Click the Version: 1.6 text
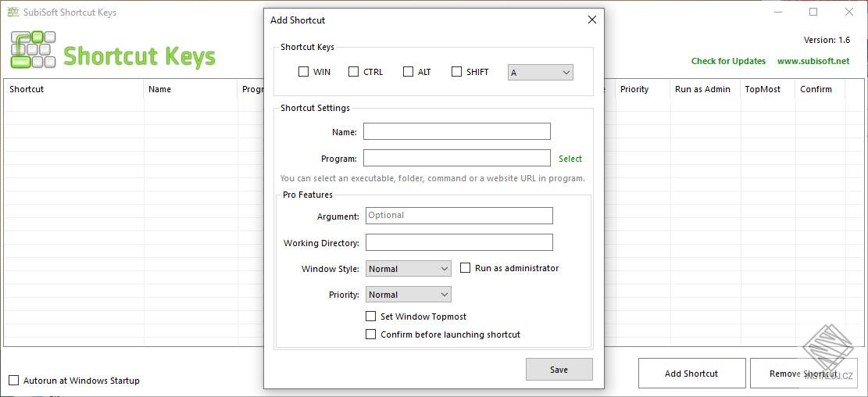868x397 pixels. [827, 40]
